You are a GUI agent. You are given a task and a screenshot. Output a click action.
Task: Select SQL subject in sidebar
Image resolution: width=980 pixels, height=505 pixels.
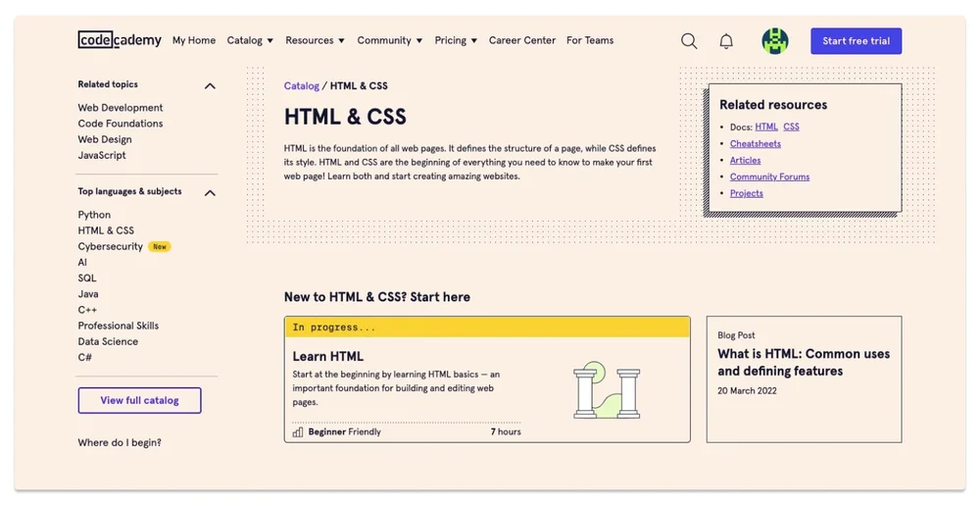pyautogui.click(x=87, y=278)
